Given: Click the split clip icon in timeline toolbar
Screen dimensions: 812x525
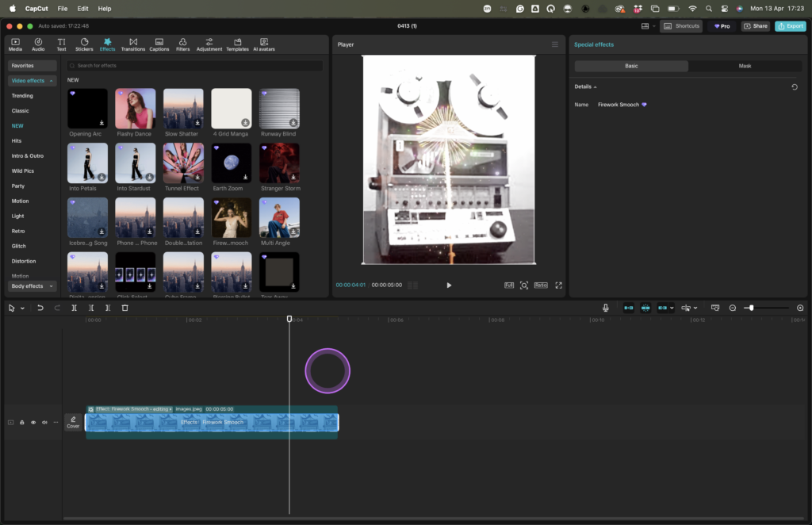Looking at the screenshot, I should (75, 308).
